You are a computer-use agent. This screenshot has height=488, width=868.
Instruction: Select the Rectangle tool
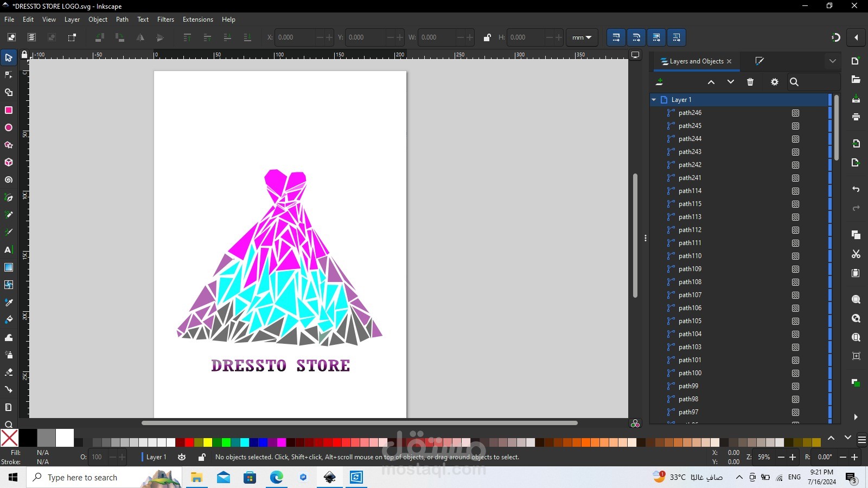pos(9,110)
